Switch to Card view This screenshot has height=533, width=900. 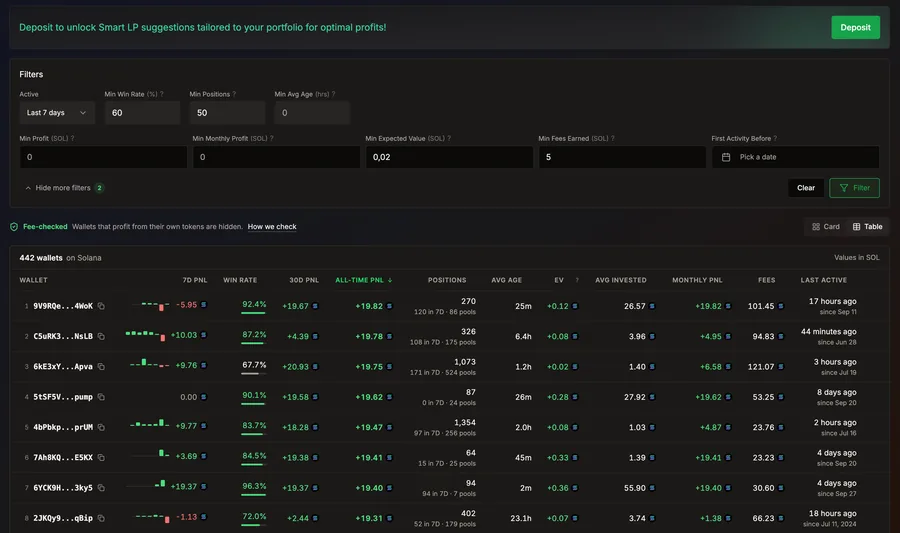pyautogui.click(x=826, y=227)
